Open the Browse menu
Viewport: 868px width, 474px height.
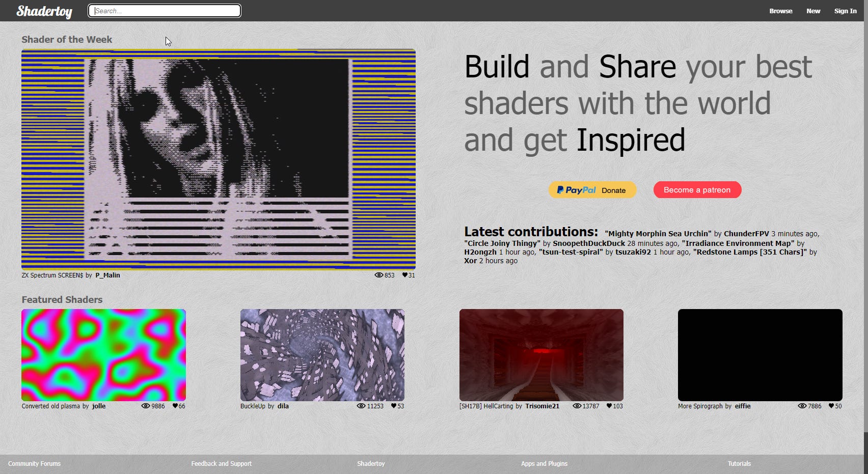780,11
